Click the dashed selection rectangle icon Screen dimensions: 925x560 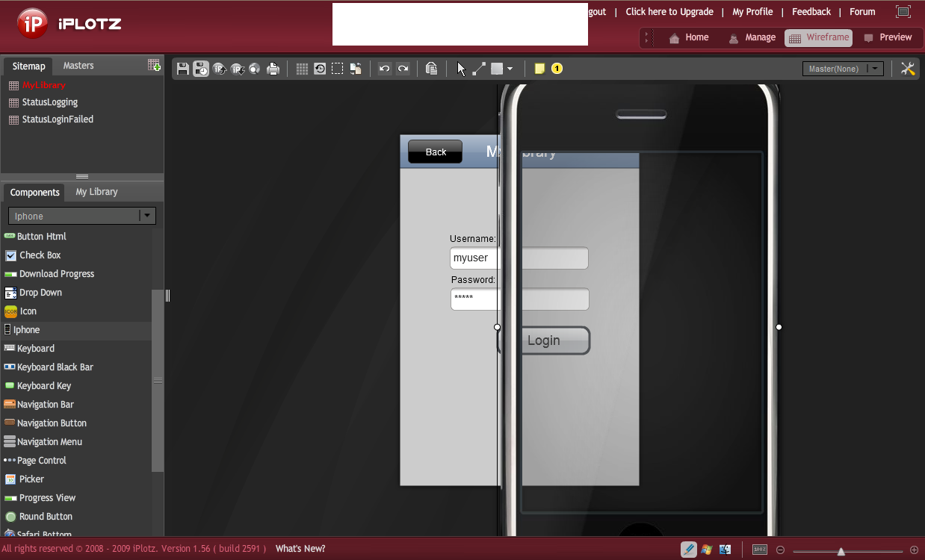[338, 69]
